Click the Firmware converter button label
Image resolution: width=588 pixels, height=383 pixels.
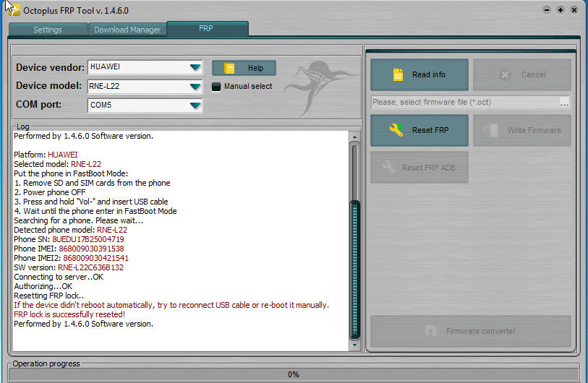pyautogui.click(x=481, y=331)
